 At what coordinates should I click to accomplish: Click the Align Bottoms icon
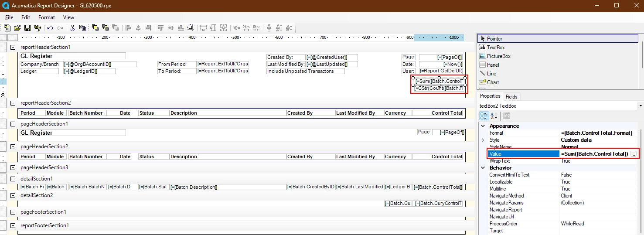[x=181, y=27]
